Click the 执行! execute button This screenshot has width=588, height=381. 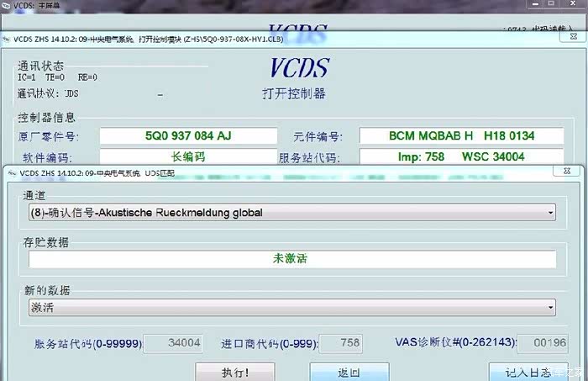[x=234, y=372]
